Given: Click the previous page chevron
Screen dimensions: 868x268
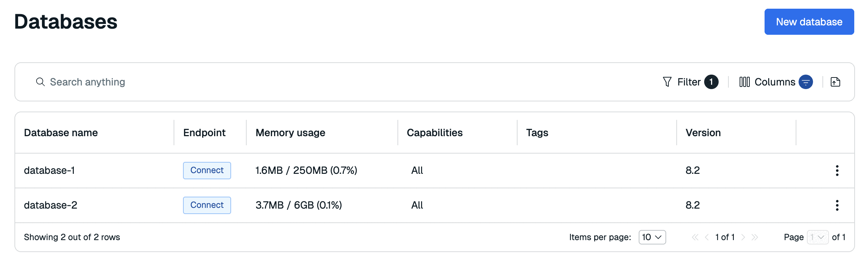Looking at the screenshot, I should click(x=707, y=237).
